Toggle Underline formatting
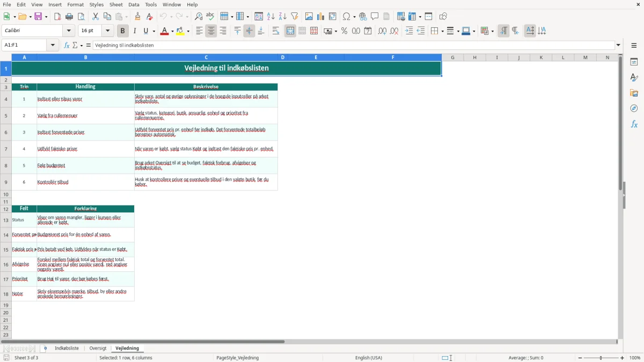The width and height of the screenshot is (644, 362). (x=146, y=31)
